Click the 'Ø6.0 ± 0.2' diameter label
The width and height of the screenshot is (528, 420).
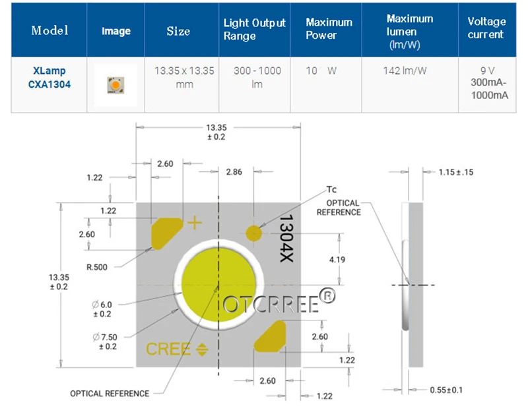coord(102,309)
